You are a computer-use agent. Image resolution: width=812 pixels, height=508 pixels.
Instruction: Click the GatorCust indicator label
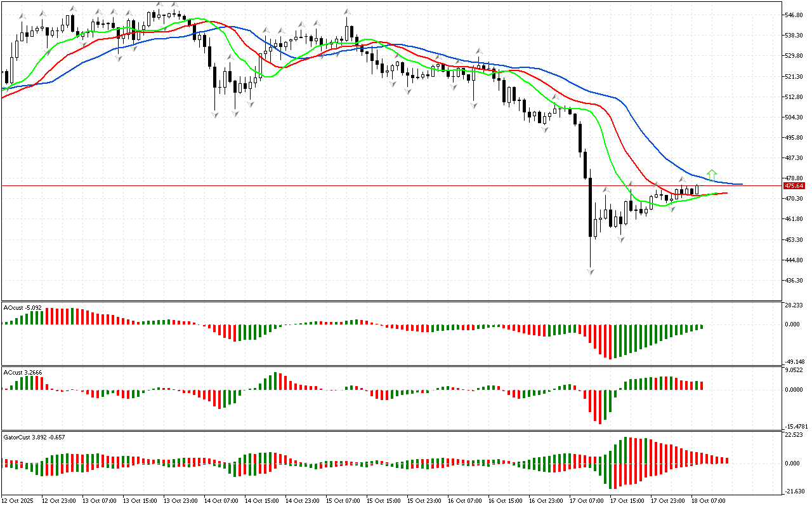pyautogui.click(x=33, y=437)
